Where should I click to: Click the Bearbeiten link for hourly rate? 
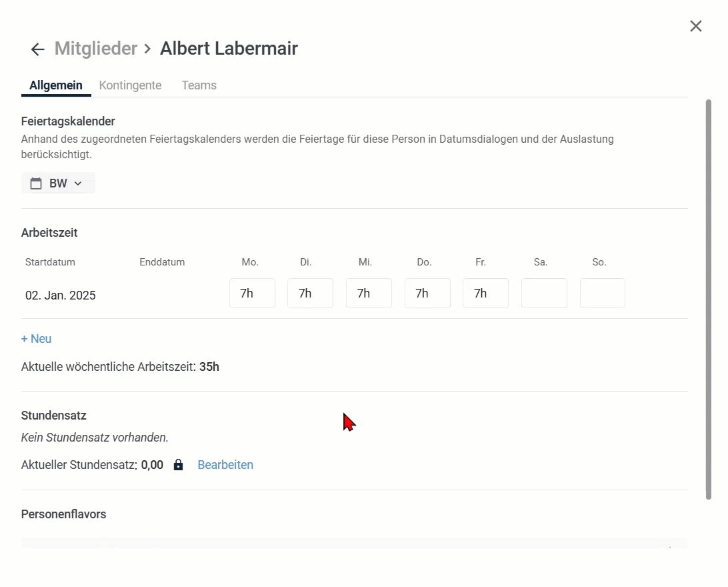tap(225, 465)
